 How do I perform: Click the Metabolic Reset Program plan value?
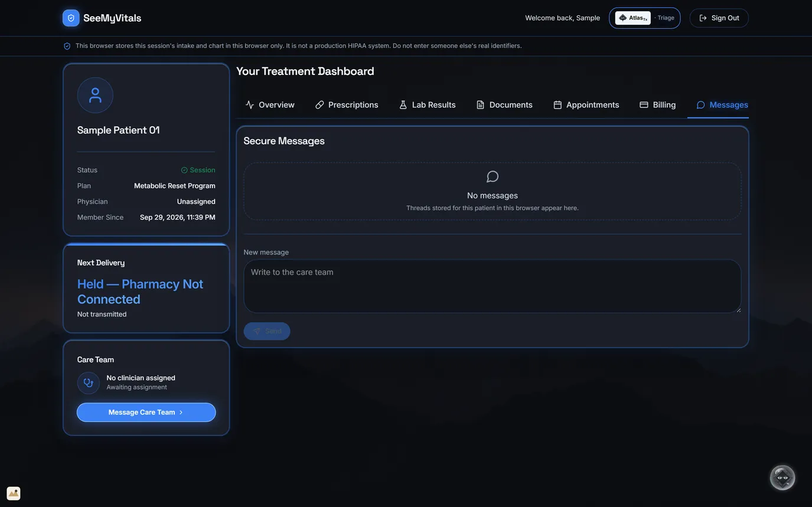tap(175, 186)
